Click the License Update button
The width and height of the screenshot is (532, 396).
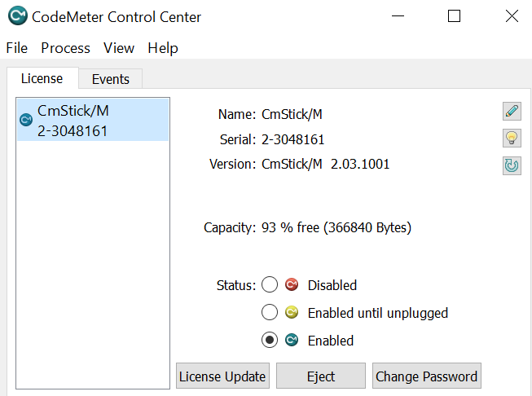click(x=222, y=376)
